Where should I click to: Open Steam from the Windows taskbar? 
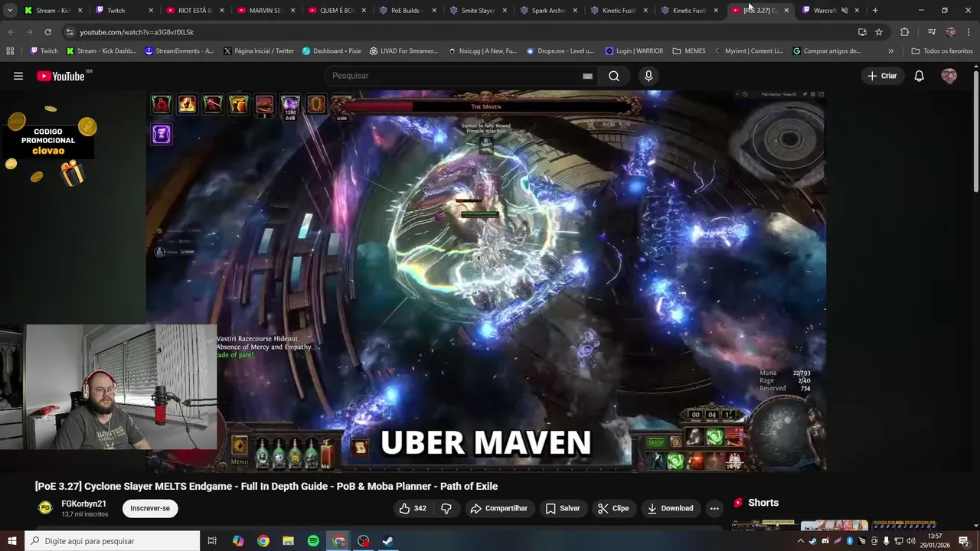[387, 541]
